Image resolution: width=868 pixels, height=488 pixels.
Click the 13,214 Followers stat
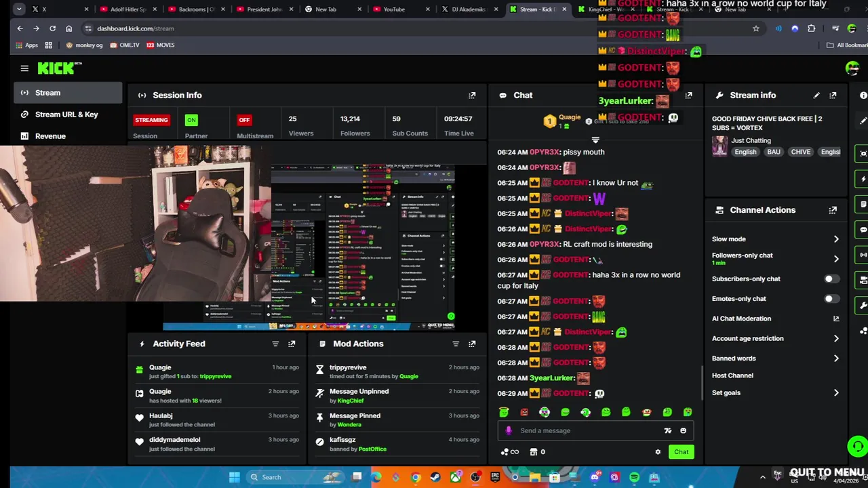pyautogui.click(x=355, y=125)
